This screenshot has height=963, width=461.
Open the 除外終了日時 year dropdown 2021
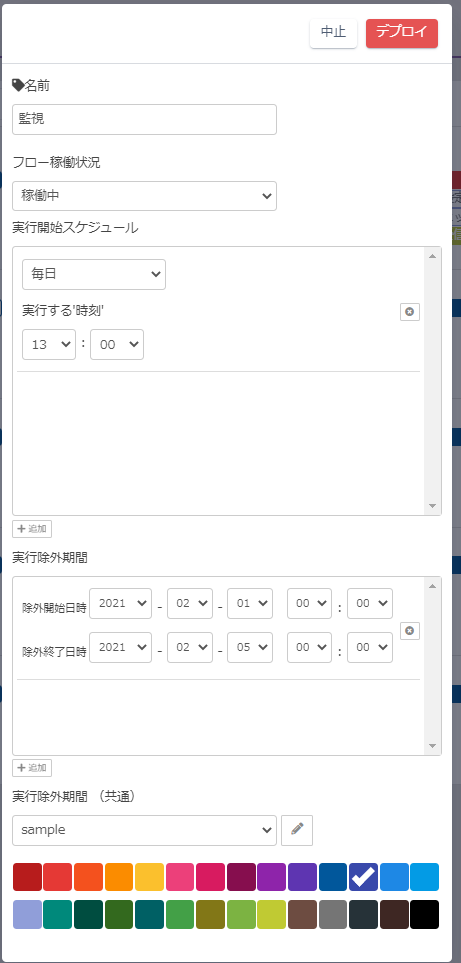(120, 647)
